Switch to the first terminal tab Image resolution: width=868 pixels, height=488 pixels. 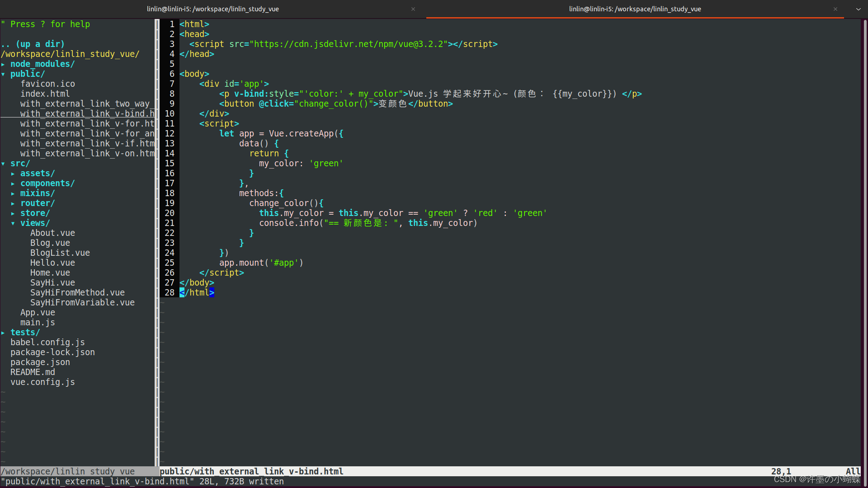coord(213,9)
